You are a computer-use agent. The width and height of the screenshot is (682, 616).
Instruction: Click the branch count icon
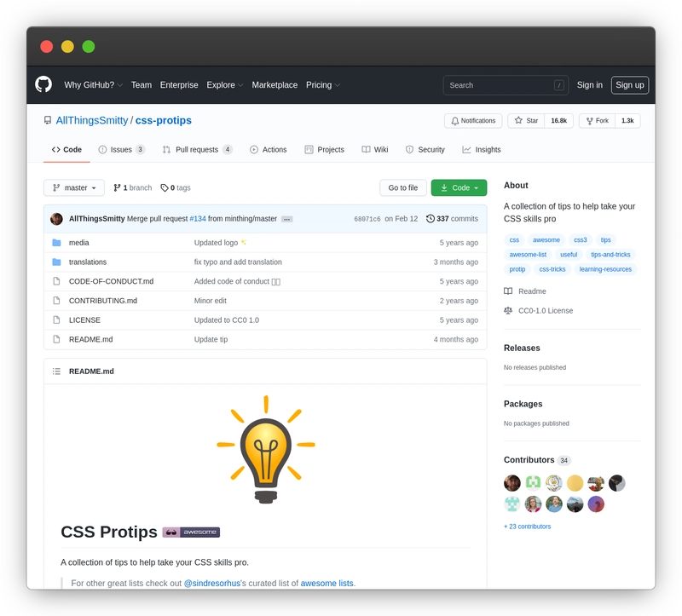pos(117,187)
